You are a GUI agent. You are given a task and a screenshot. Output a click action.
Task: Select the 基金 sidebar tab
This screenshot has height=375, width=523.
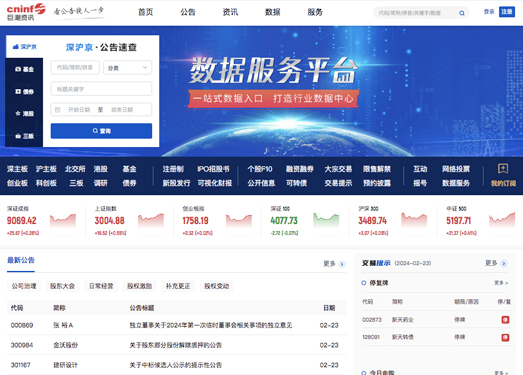(24, 69)
